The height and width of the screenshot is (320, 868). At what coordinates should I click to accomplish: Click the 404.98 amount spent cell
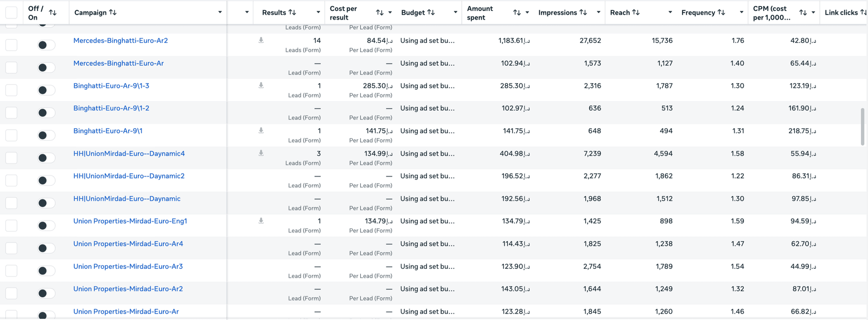tap(515, 153)
